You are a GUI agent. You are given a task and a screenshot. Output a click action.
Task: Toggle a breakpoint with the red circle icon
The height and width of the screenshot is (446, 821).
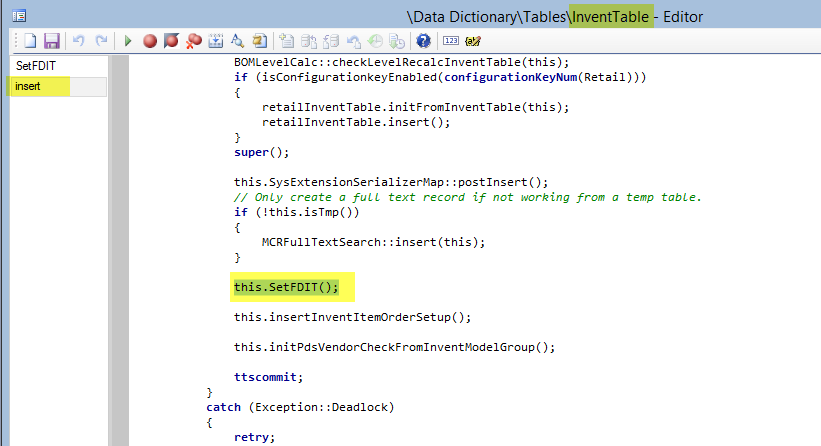[150, 41]
